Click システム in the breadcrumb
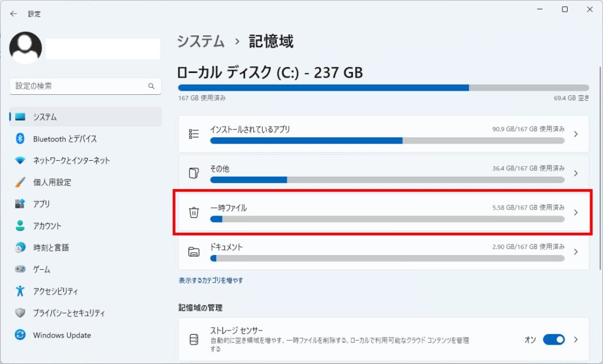603x364 pixels. pyautogui.click(x=201, y=41)
